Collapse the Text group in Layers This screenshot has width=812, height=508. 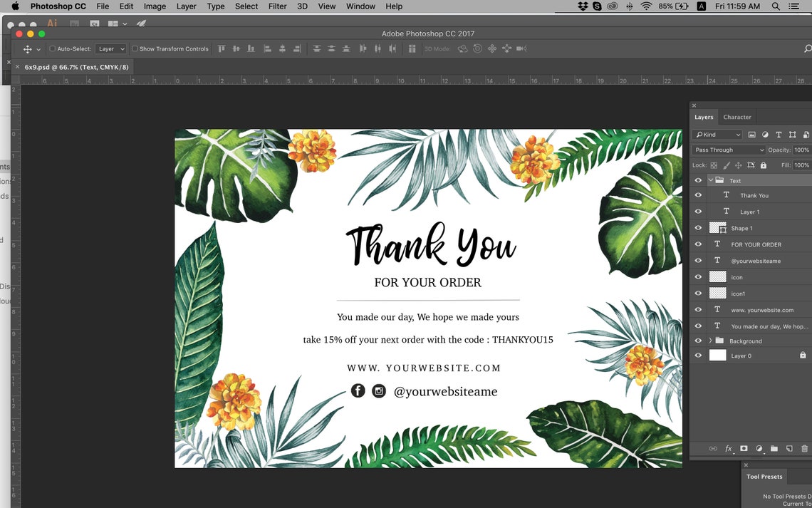tap(710, 180)
